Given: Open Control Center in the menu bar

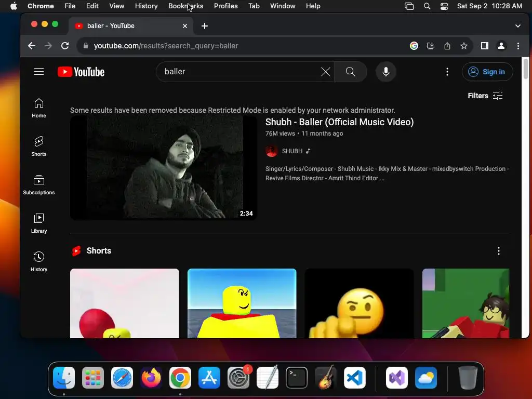Looking at the screenshot, I should pyautogui.click(x=444, y=6).
